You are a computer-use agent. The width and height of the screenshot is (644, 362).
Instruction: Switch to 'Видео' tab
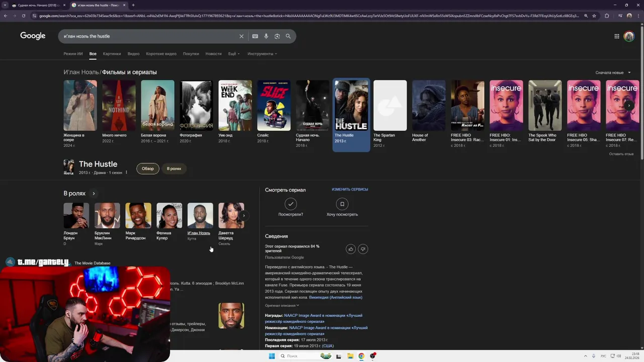click(x=133, y=54)
